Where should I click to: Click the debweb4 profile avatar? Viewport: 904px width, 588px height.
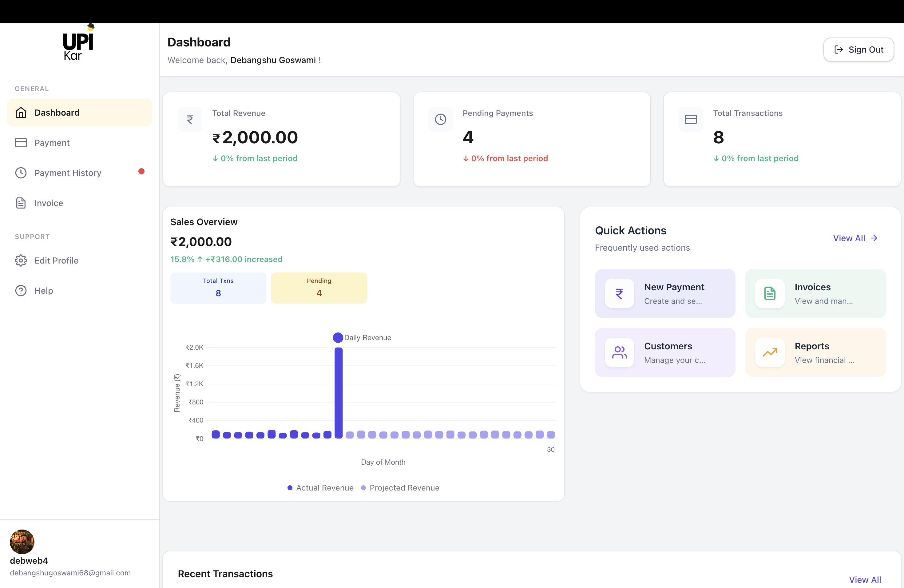click(x=22, y=542)
